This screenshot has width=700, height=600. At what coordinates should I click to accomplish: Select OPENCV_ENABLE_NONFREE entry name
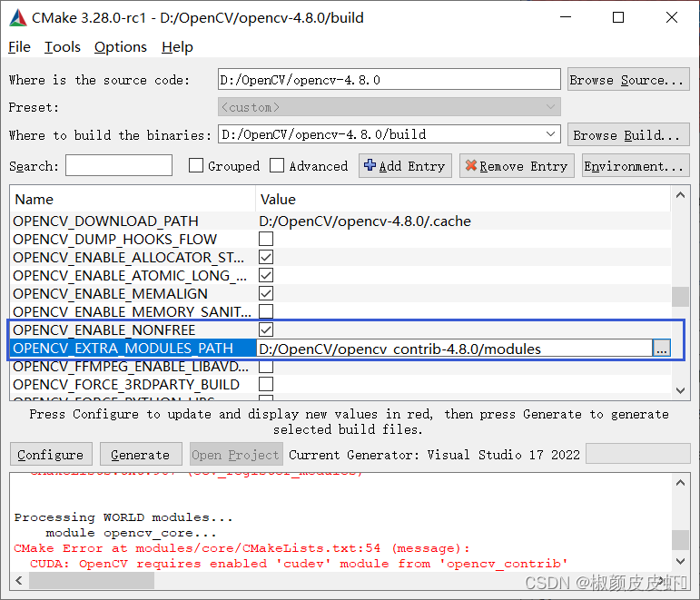104,330
